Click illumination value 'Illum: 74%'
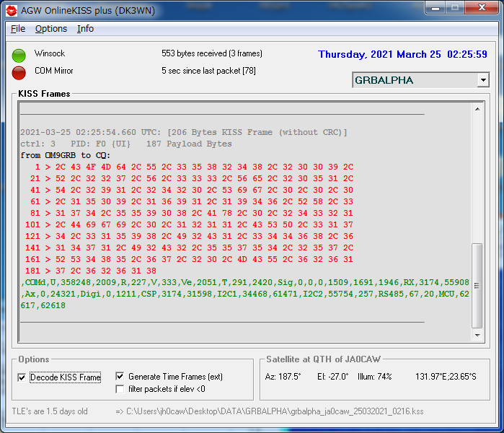This screenshot has width=504, height=433. pyautogui.click(x=374, y=377)
